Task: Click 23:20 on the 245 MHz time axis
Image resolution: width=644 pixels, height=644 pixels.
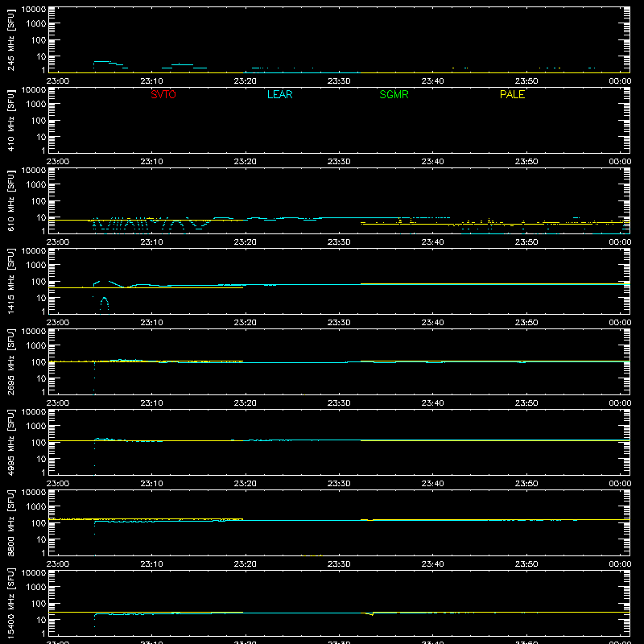Action: [x=246, y=81]
